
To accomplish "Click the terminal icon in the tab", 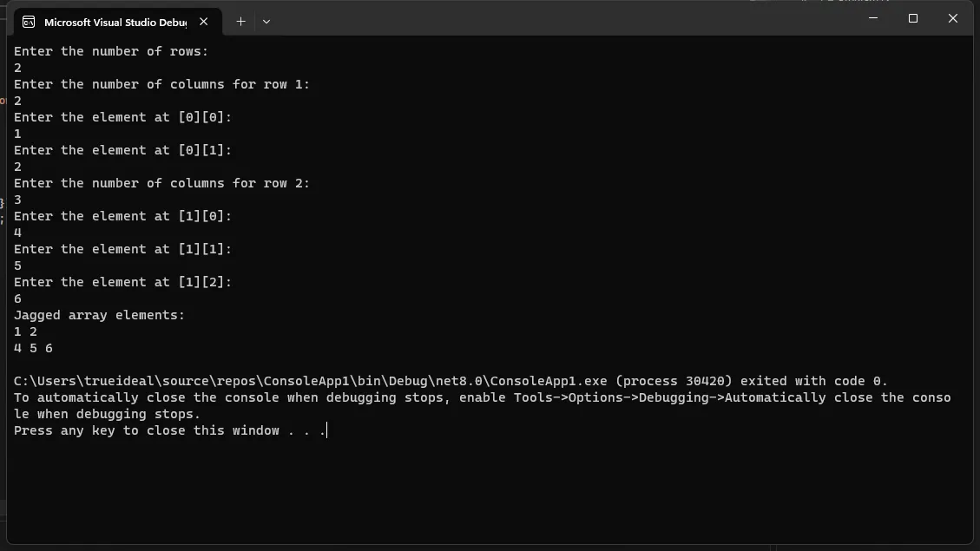I will pyautogui.click(x=29, y=22).
